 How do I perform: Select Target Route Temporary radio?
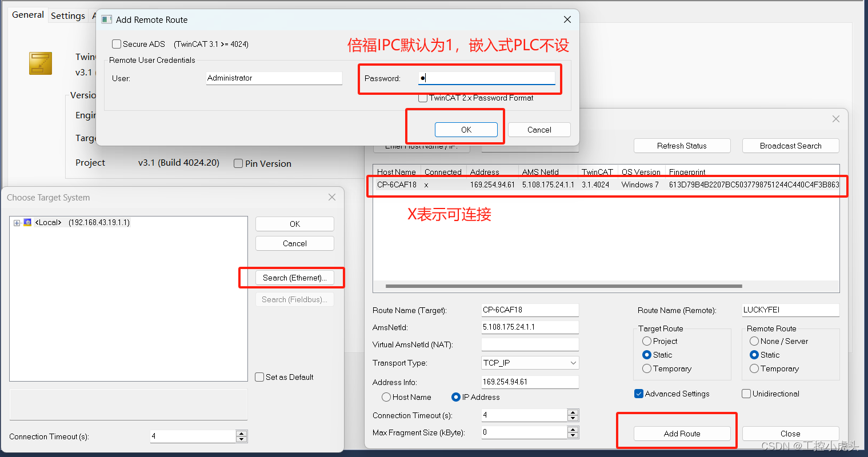click(x=647, y=368)
